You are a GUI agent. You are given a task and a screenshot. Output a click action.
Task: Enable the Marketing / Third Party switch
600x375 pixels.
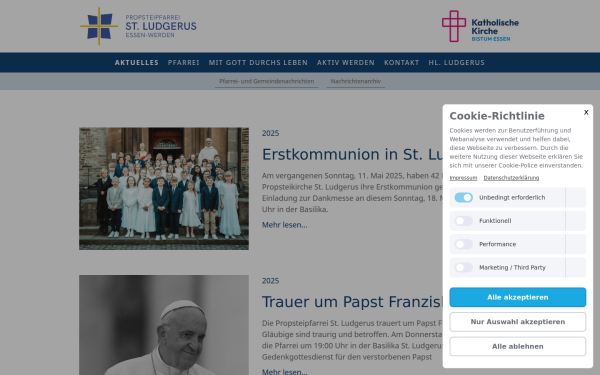point(463,267)
